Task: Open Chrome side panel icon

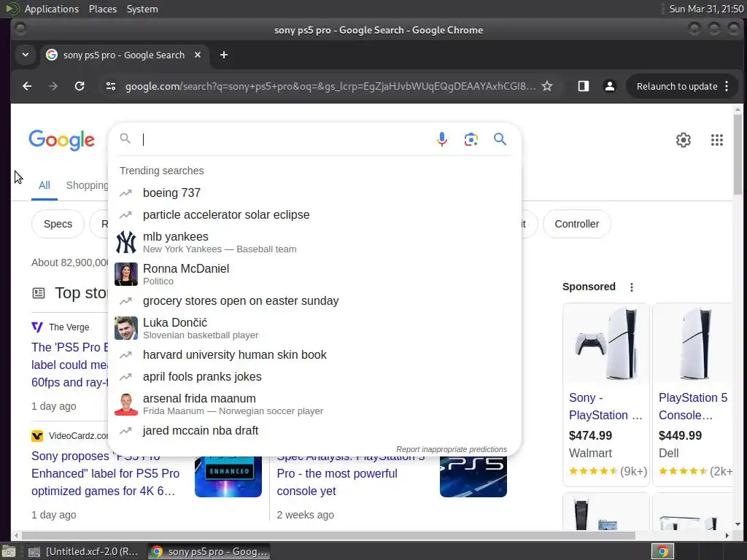Action: click(x=583, y=86)
